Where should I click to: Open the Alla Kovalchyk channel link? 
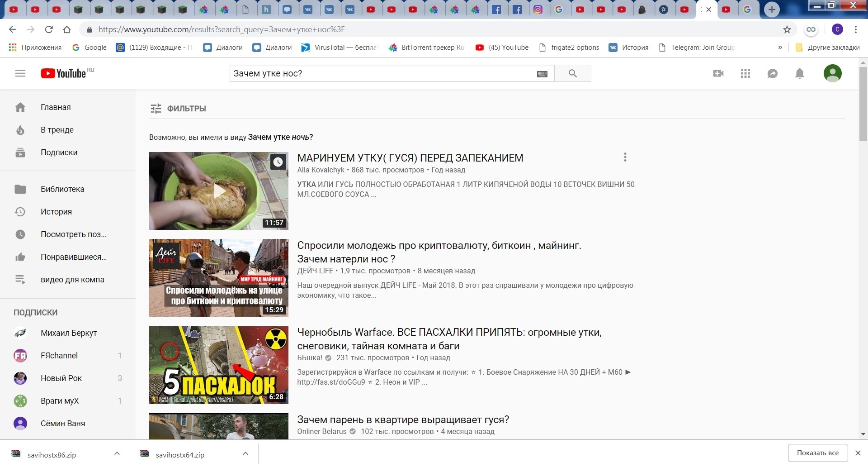pyautogui.click(x=321, y=170)
